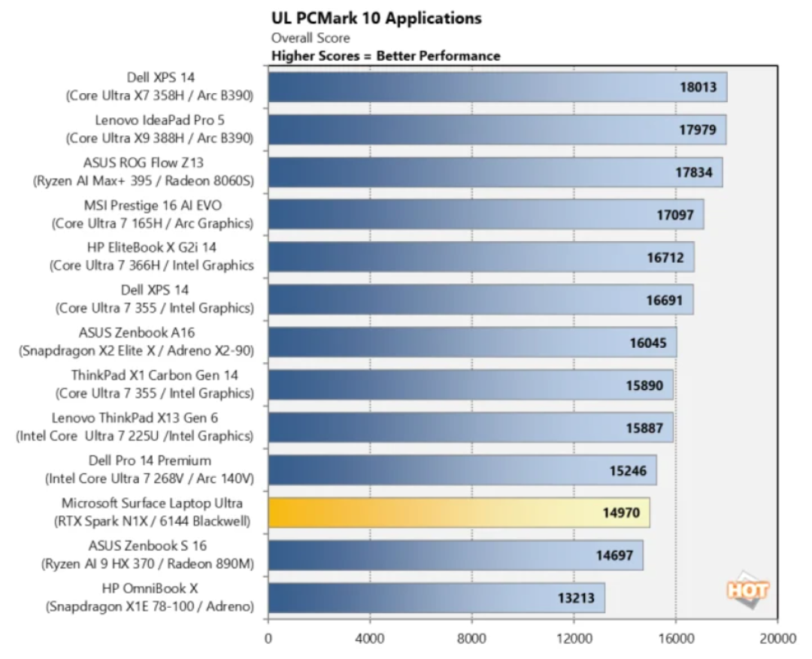Image resolution: width=812 pixels, height=659 pixels.
Task: Click the 'Microsoft Surface Laptop Ultra' label
Action: [152, 503]
